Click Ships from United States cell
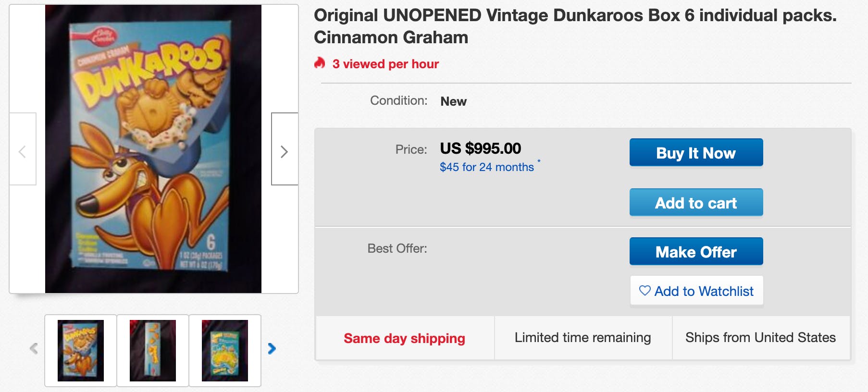The width and height of the screenshot is (868, 392). (760, 338)
